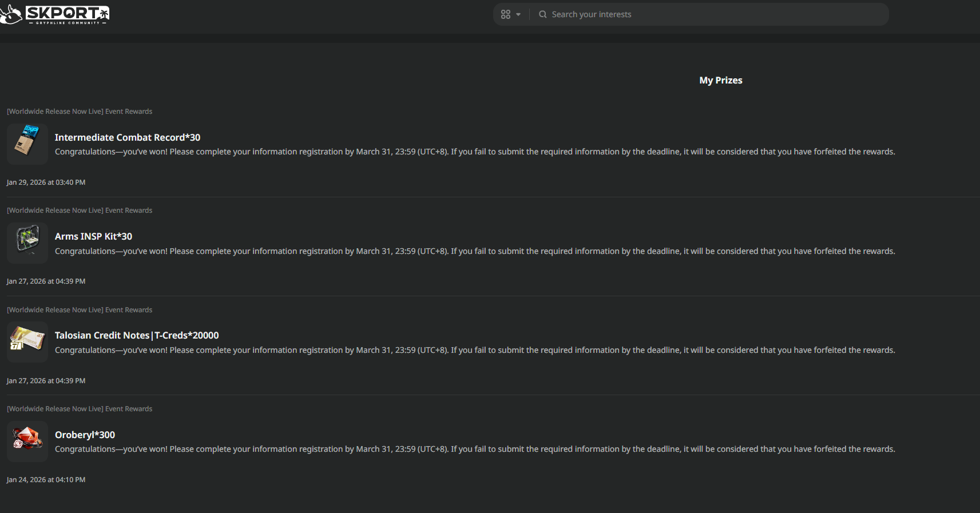Click timestamp under Arms INSP Kit
The width and height of the screenshot is (980, 513).
click(46, 281)
